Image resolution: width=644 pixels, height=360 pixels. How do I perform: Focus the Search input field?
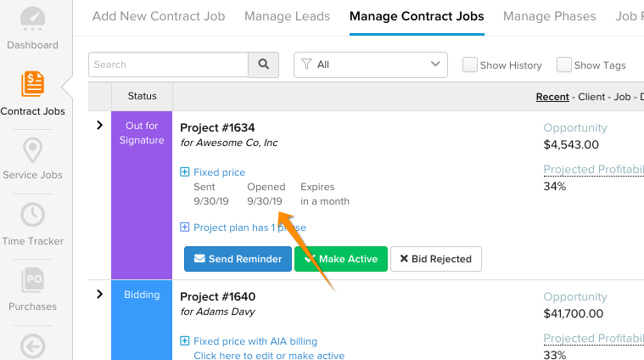(x=168, y=65)
